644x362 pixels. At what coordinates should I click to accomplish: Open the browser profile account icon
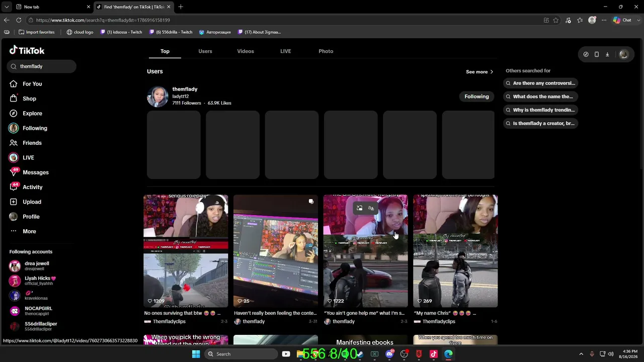(592, 20)
